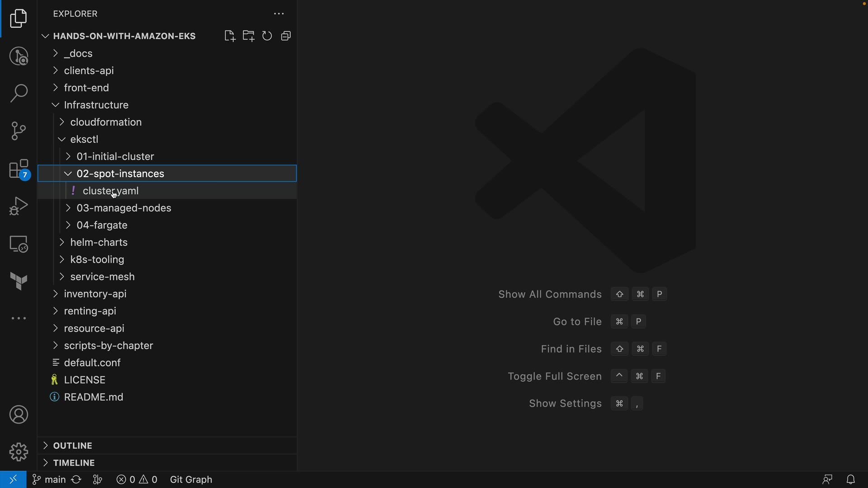Image resolution: width=868 pixels, height=488 pixels.
Task: Click the main branch in the status bar
Action: tap(49, 479)
